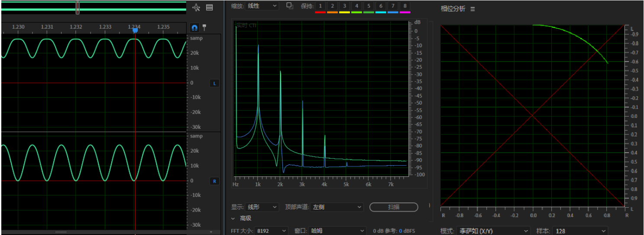The width and height of the screenshot is (644, 235).
Task: Collapse the 高级 advanced section
Action: coord(233,219)
